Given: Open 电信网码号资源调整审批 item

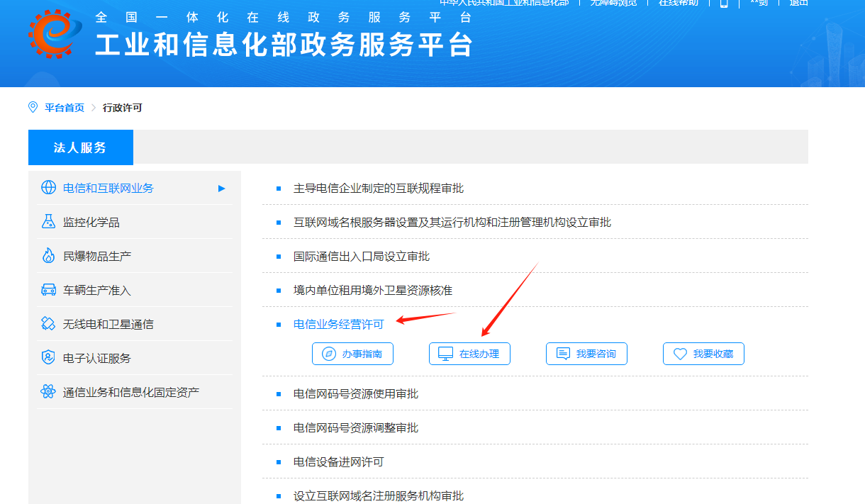Looking at the screenshot, I should [356, 427].
